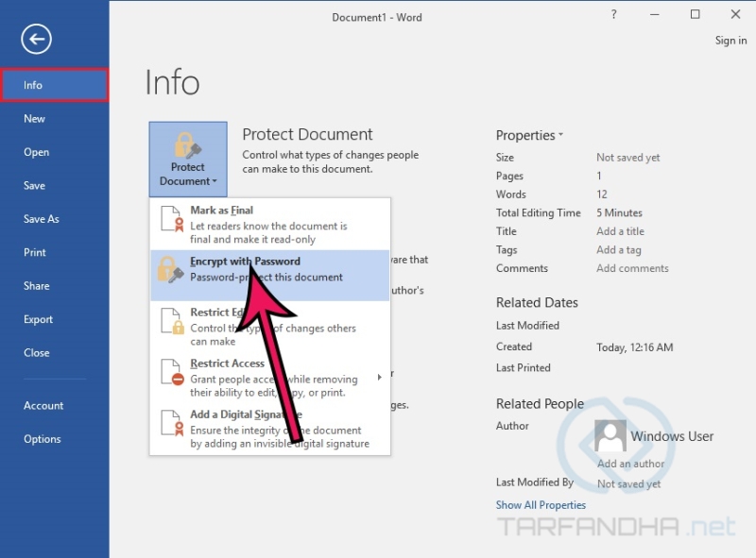Click the Add a tag field
756x558 pixels.
619,249
